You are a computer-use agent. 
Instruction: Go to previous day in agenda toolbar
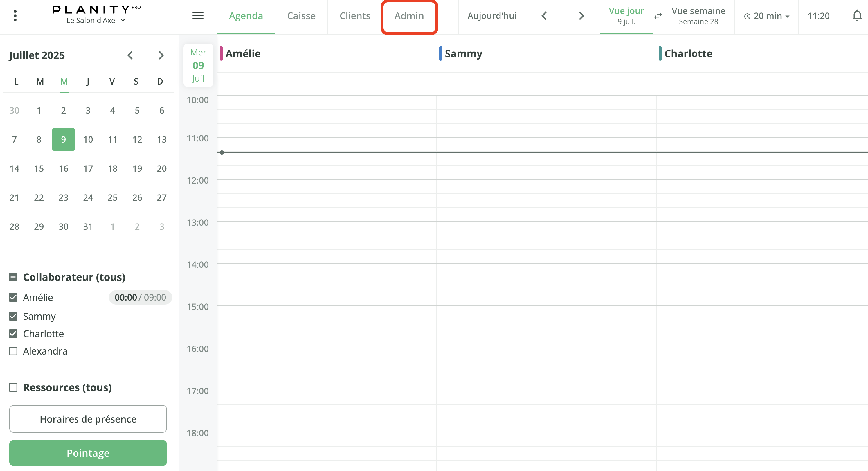click(x=544, y=16)
